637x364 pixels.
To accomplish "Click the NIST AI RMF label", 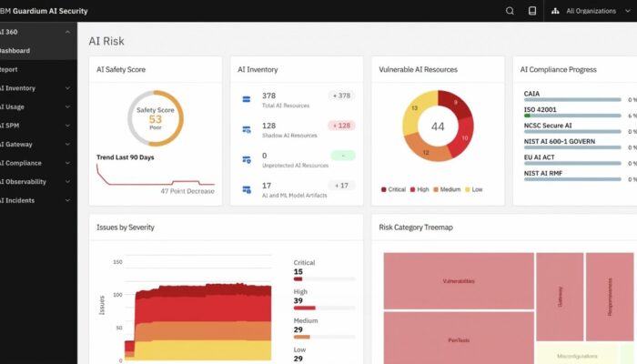I will [x=543, y=173].
